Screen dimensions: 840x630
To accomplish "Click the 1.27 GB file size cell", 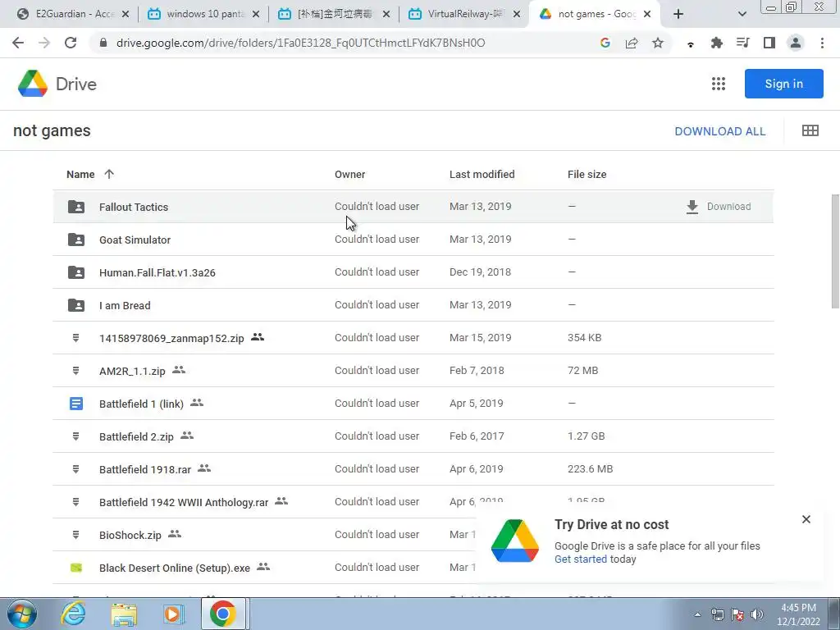I will click(586, 436).
